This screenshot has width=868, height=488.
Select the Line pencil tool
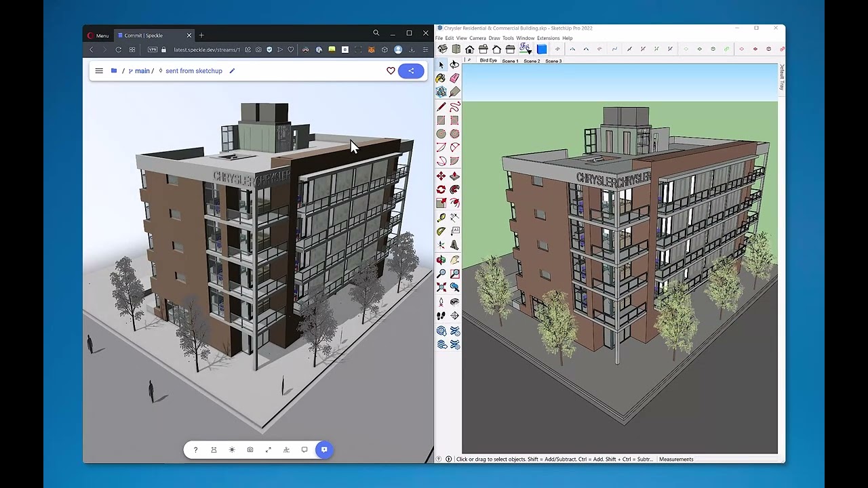[x=441, y=106]
